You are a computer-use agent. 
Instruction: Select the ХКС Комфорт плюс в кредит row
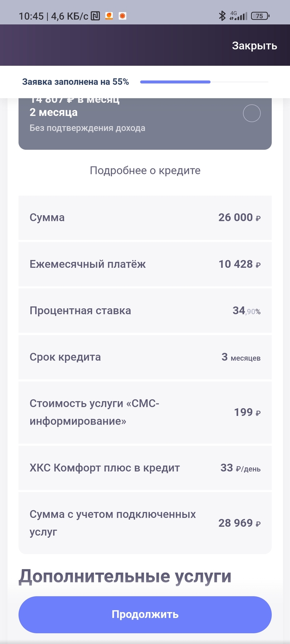(145, 467)
